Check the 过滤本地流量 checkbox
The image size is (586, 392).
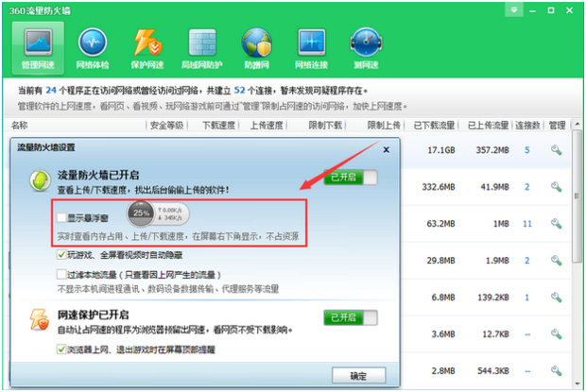coord(60,274)
